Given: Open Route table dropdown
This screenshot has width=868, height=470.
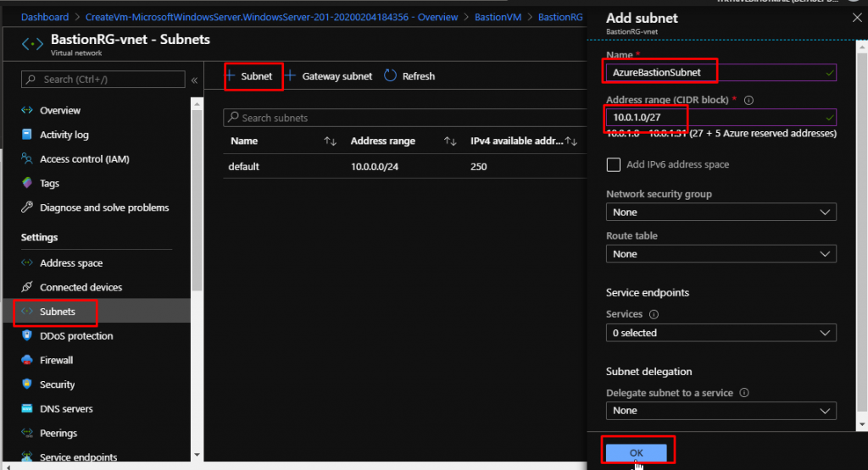Looking at the screenshot, I should tap(721, 254).
